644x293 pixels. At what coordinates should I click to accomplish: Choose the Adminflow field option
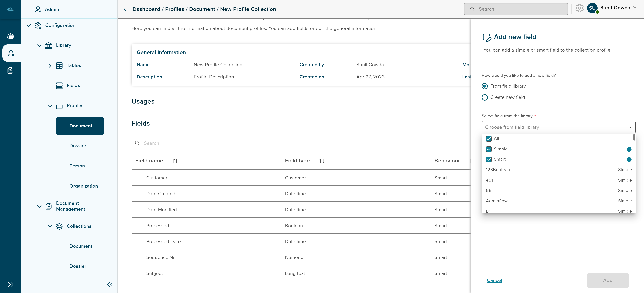pyautogui.click(x=497, y=201)
